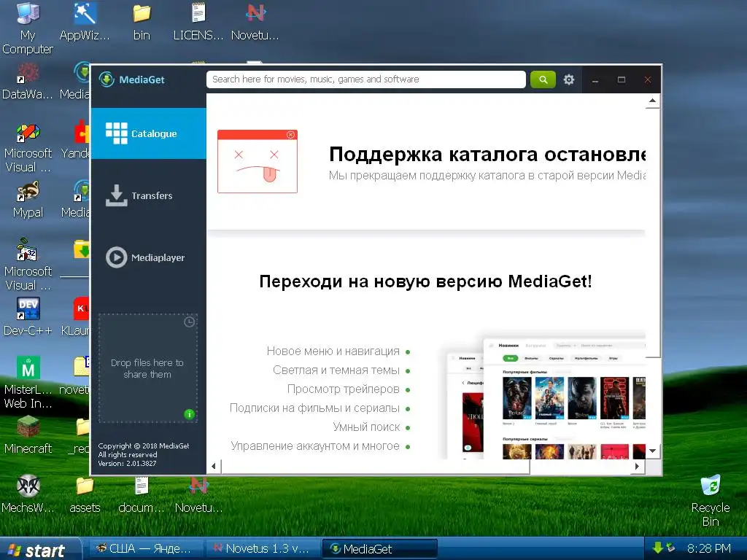Click the 'Светлая и темная темы' feature line
Viewport: 747px width, 560px height.
coord(336,370)
